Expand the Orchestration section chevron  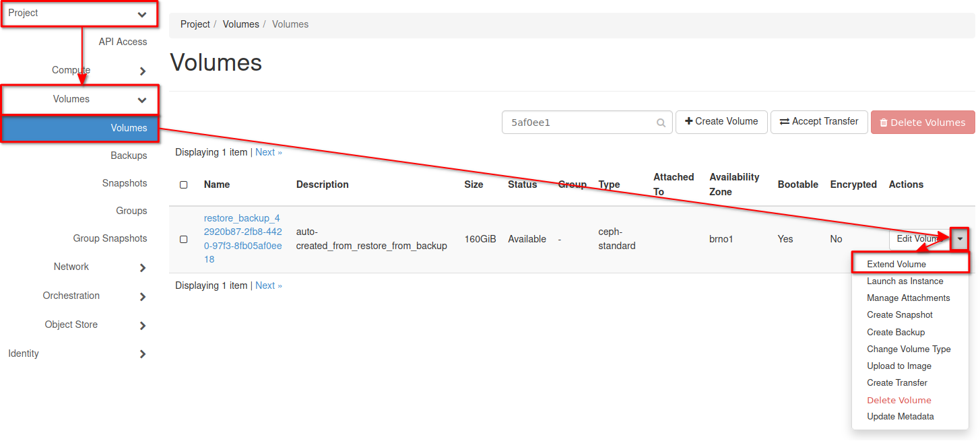coord(142,296)
